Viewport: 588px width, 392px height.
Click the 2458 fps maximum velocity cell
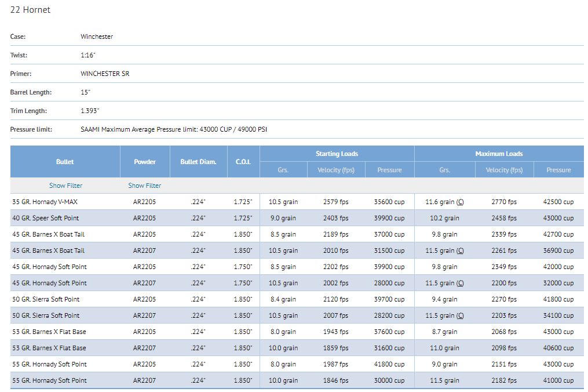tap(504, 218)
